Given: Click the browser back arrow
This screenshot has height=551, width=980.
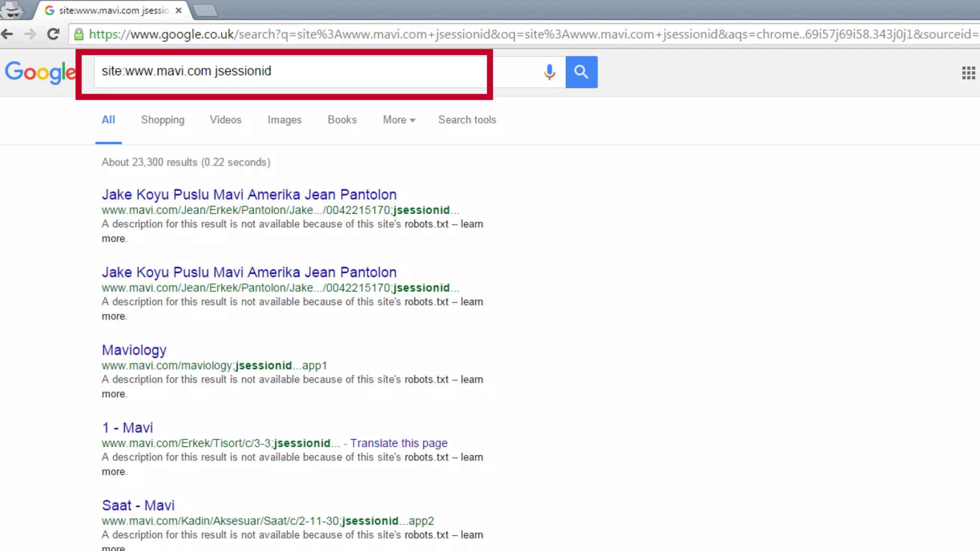Looking at the screenshot, I should (x=7, y=34).
